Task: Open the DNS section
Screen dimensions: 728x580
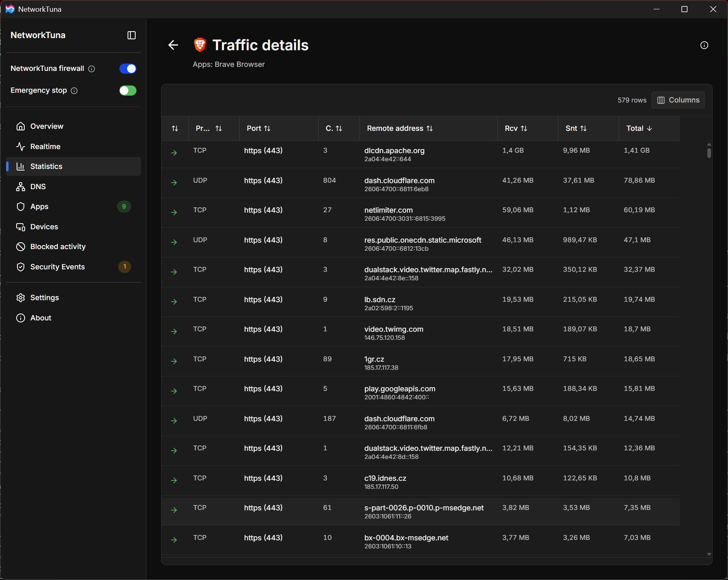Action: pos(74,187)
